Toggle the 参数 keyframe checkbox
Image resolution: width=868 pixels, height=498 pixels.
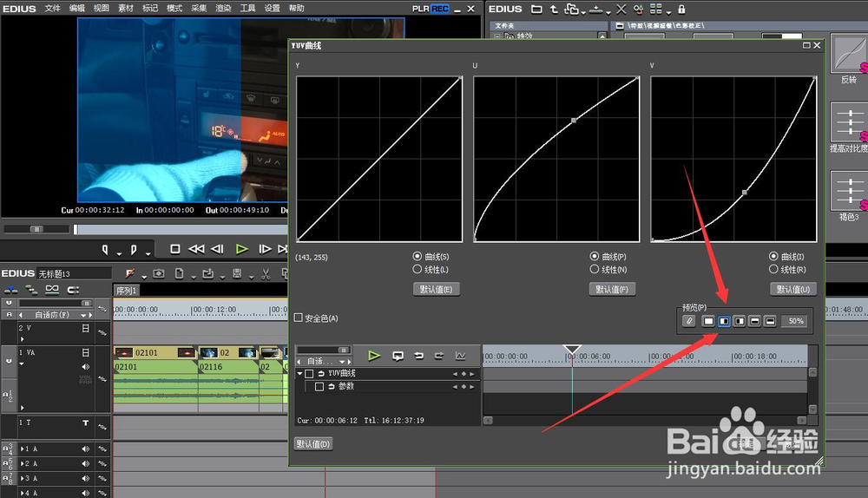tap(319, 386)
